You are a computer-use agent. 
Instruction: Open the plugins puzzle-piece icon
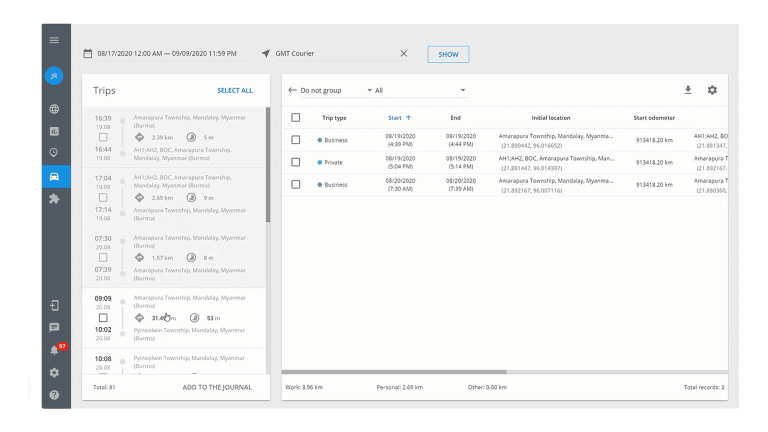(54, 198)
